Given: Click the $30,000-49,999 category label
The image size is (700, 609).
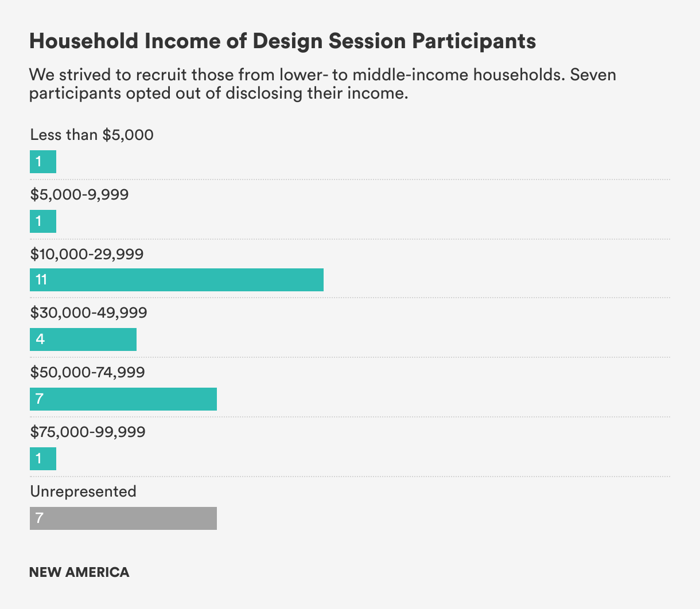Looking at the screenshot, I should 88,313.
